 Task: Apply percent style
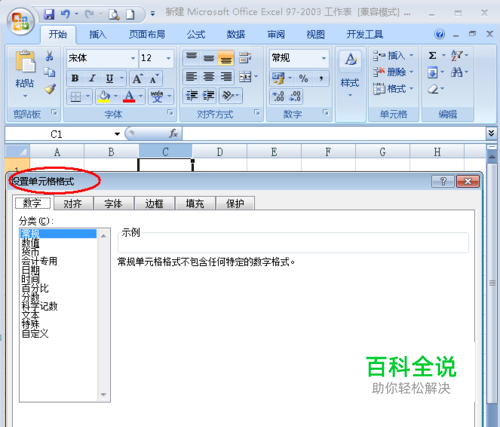pyautogui.click(x=303, y=78)
